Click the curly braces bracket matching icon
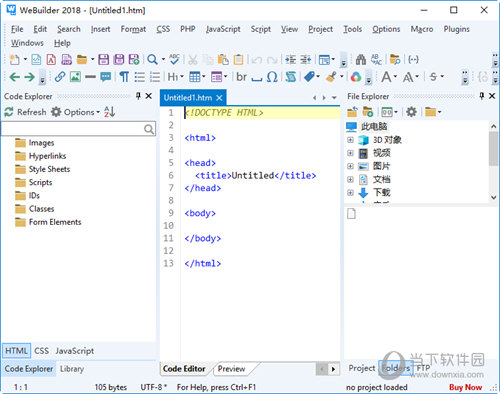The image size is (500, 394). point(413,60)
